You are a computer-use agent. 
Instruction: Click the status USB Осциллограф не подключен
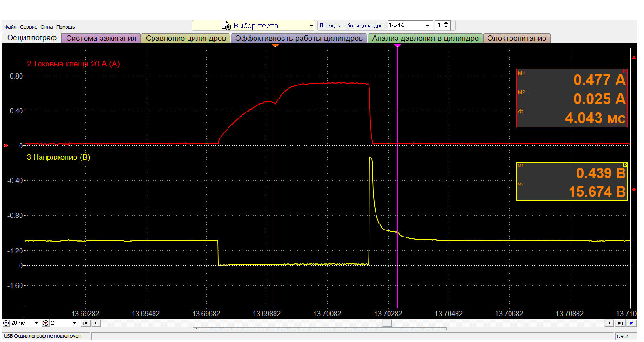coord(43,336)
